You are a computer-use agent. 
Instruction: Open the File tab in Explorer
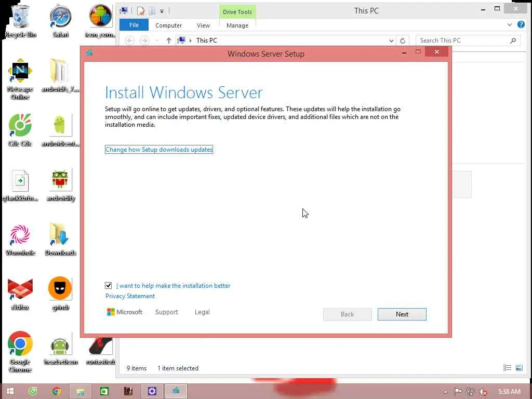pos(134,25)
